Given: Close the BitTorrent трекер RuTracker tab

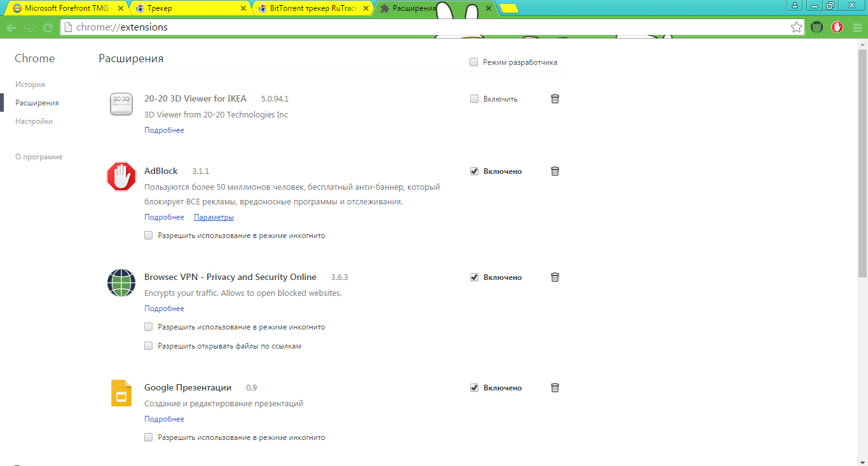Looking at the screenshot, I should click(366, 9).
